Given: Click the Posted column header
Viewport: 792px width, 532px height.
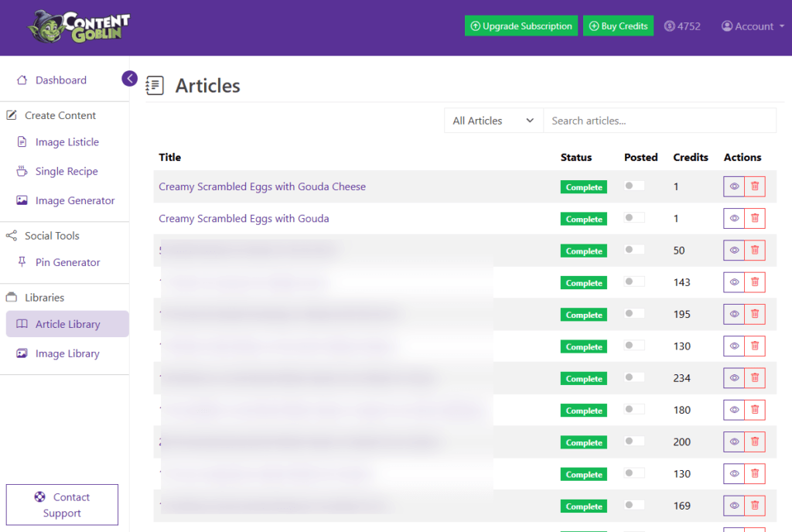Looking at the screenshot, I should 640,157.
